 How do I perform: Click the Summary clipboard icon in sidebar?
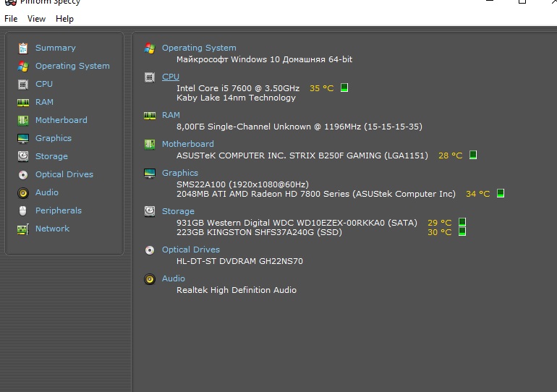23,48
